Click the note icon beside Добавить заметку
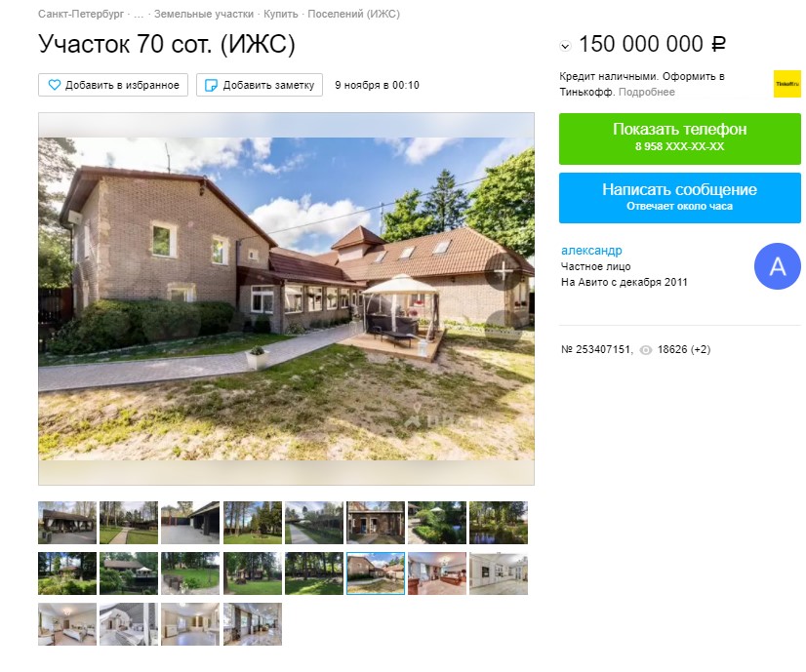This screenshot has width=806, height=672. point(211,85)
